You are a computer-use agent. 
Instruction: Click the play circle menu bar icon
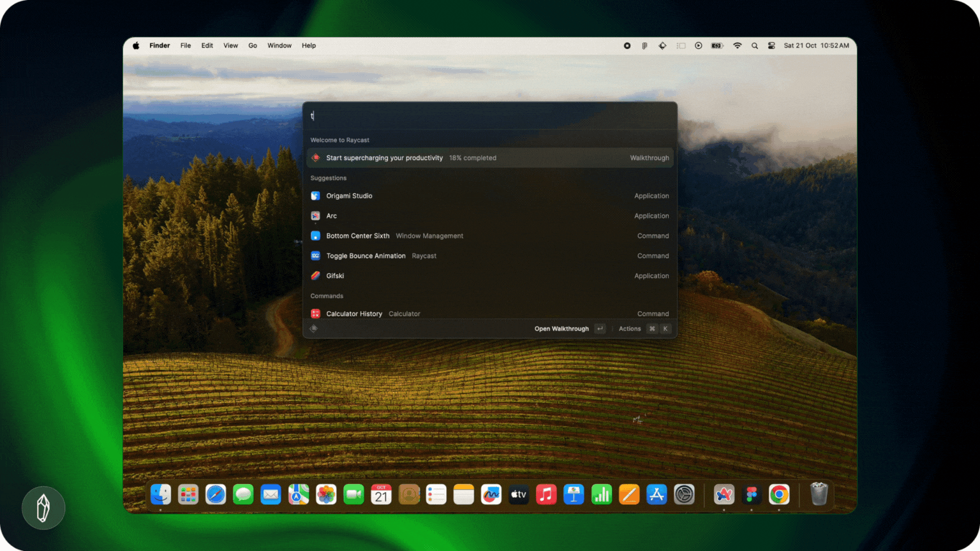[x=699, y=46]
